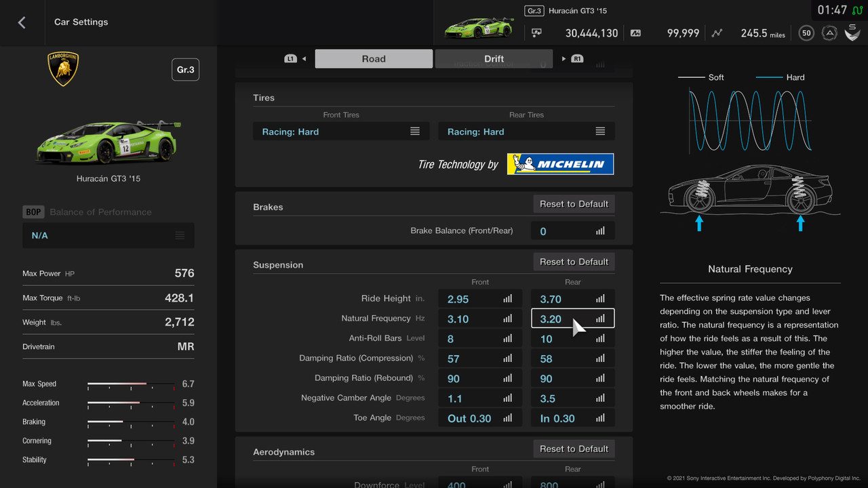Click the distance graph icon beside 245.5 miles
Screen dimensions: 868x488
717,33
